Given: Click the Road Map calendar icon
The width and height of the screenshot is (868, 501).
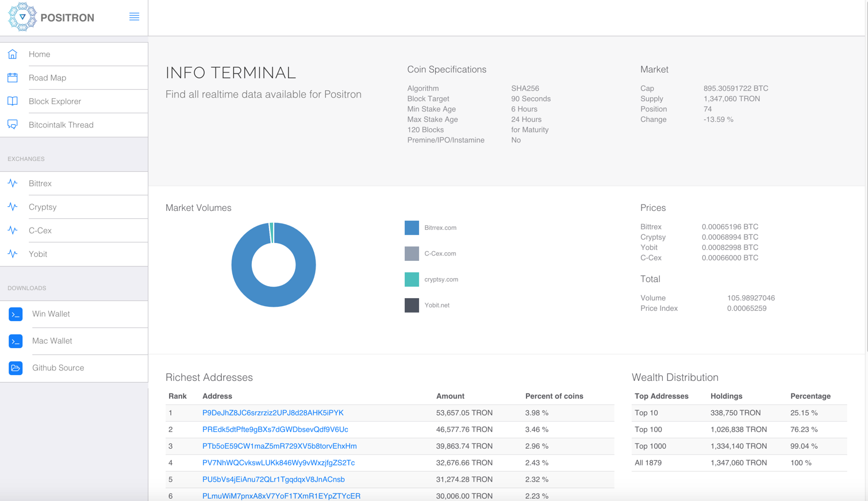Looking at the screenshot, I should [x=13, y=78].
